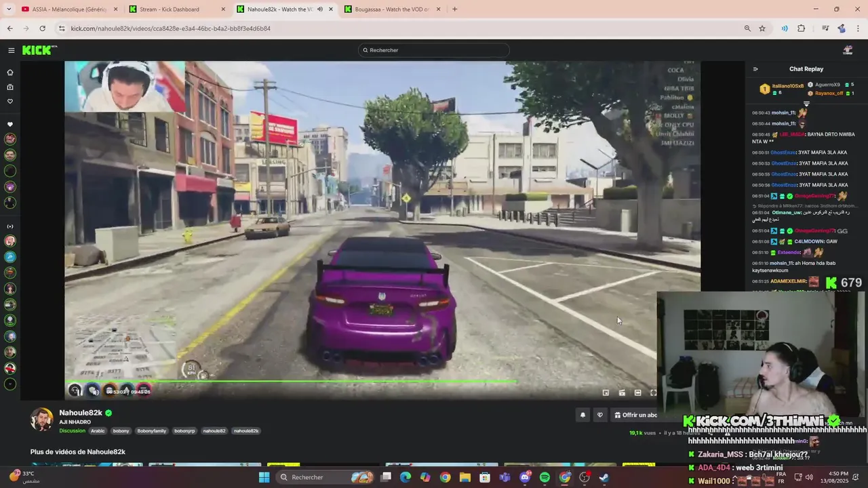Open the profile avatar at Kick's top right

(848, 50)
